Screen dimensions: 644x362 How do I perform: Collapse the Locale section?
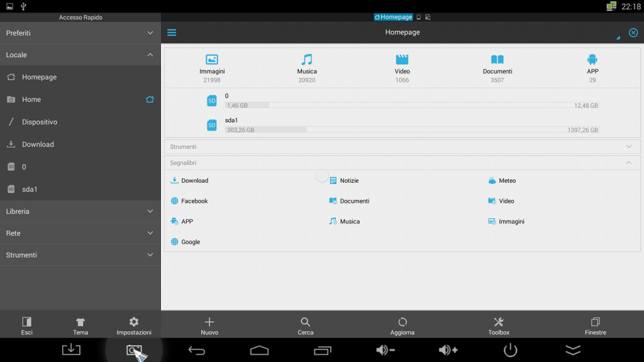pyautogui.click(x=150, y=55)
